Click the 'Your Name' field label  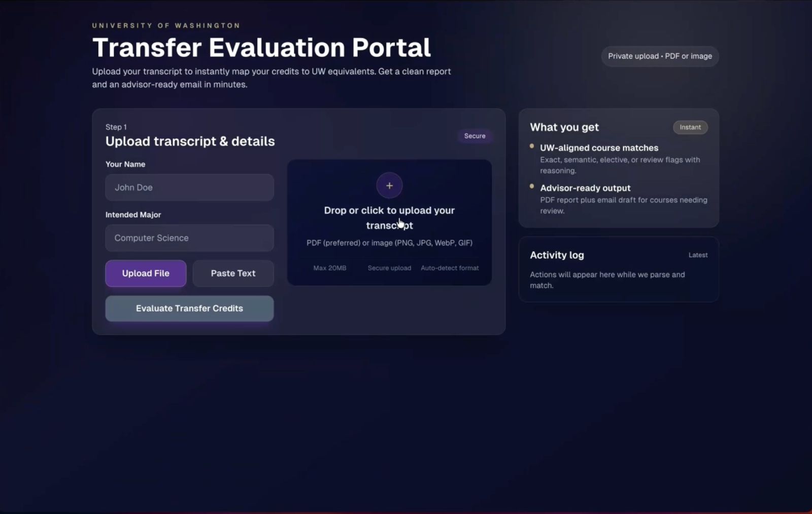coord(125,164)
